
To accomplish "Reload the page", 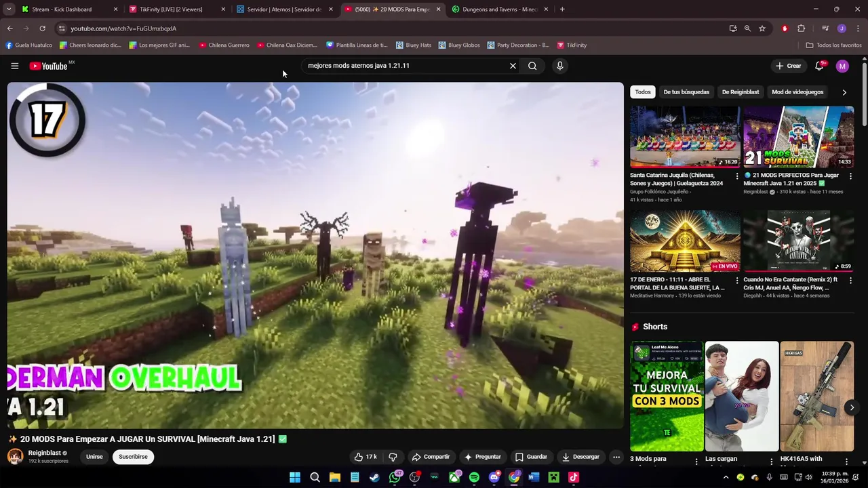I will [x=42, y=28].
